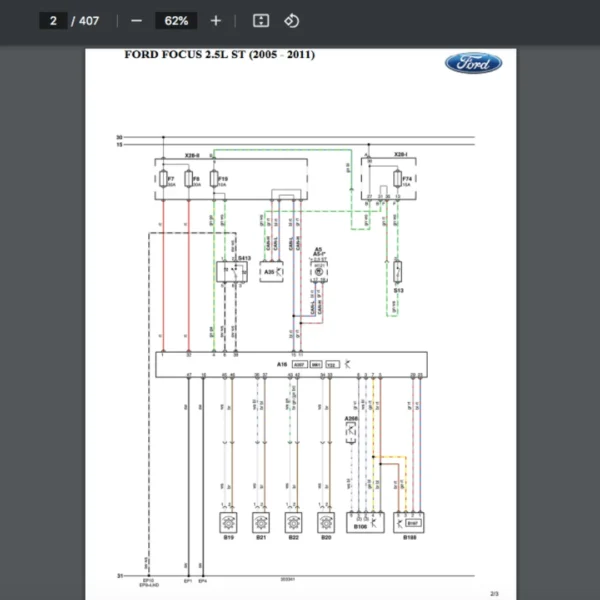Select the S413 switch symbol
600x600 pixels.
(231, 271)
